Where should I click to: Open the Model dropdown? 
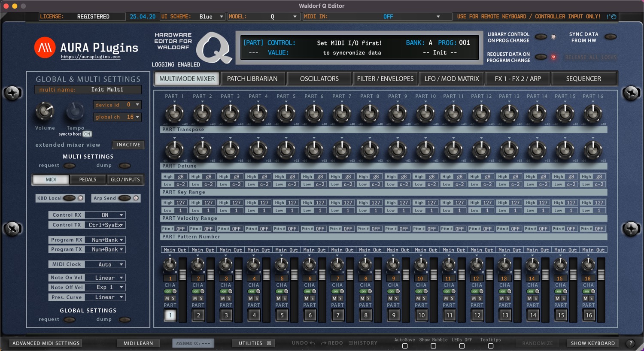[263, 17]
